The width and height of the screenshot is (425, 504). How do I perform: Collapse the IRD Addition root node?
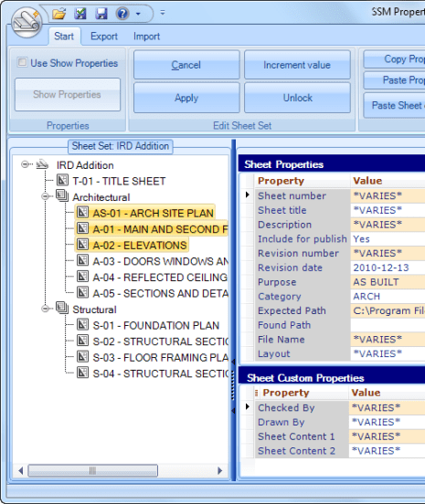pyautogui.click(x=25, y=164)
